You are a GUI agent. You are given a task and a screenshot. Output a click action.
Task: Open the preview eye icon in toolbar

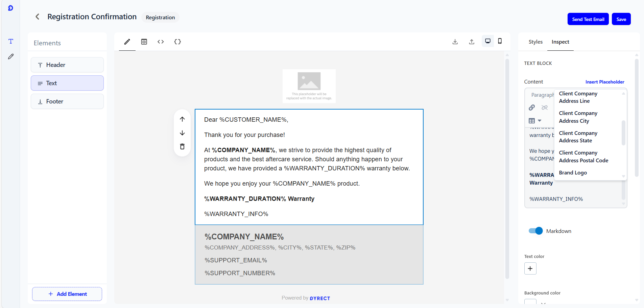tap(144, 42)
